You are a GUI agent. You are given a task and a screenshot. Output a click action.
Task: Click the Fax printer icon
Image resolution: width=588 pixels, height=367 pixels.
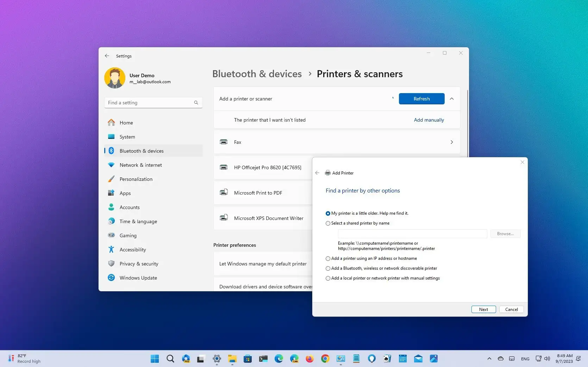click(224, 142)
